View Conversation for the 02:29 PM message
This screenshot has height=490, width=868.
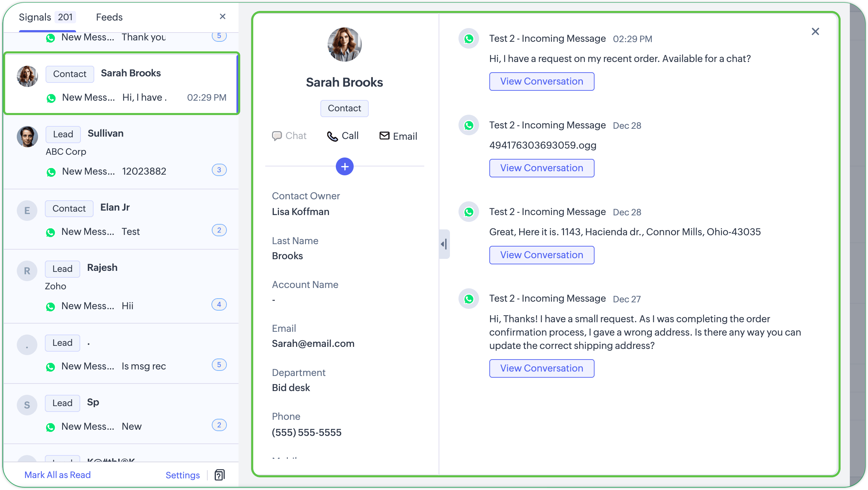[x=541, y=81]
